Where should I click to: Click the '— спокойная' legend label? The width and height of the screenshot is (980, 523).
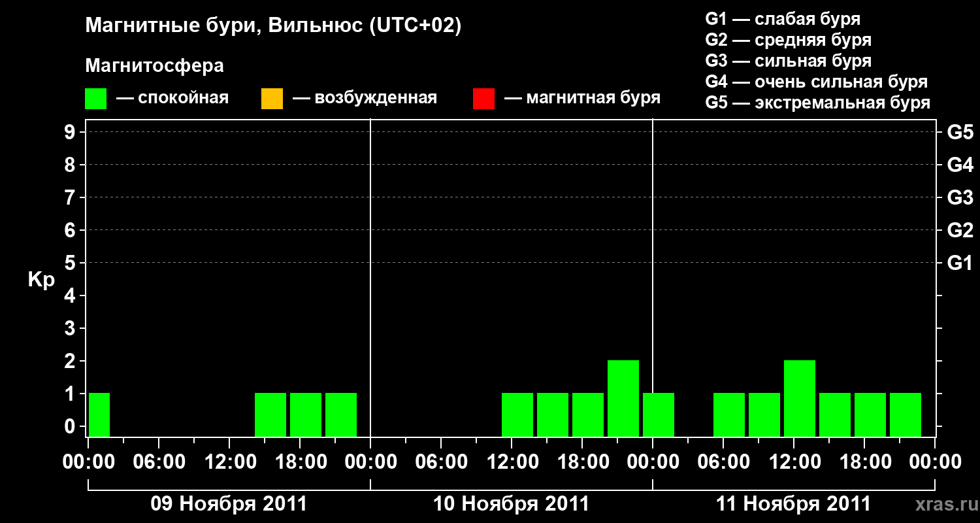[x=172, y=99]
